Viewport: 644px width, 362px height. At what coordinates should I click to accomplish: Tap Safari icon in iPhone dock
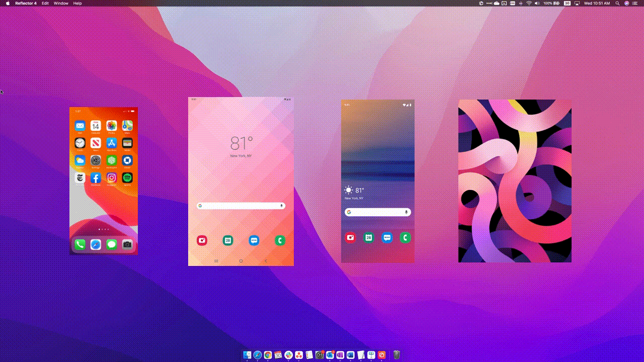click(x=96, y=244)
